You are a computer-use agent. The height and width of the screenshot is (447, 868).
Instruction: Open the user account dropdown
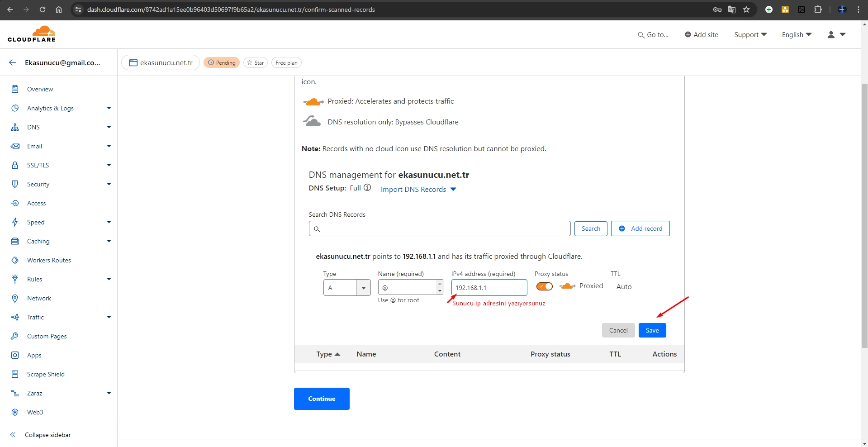[836, 34]
